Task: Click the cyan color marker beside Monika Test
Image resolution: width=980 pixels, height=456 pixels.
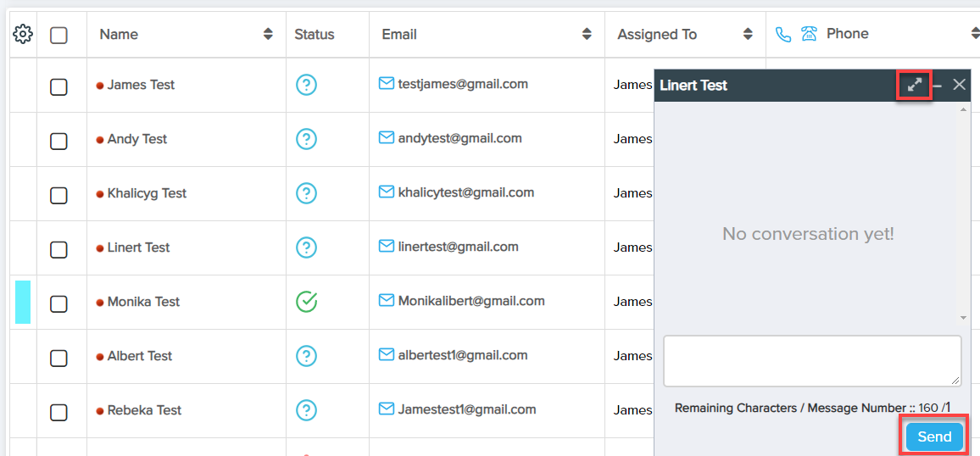Action: [23, 302]
